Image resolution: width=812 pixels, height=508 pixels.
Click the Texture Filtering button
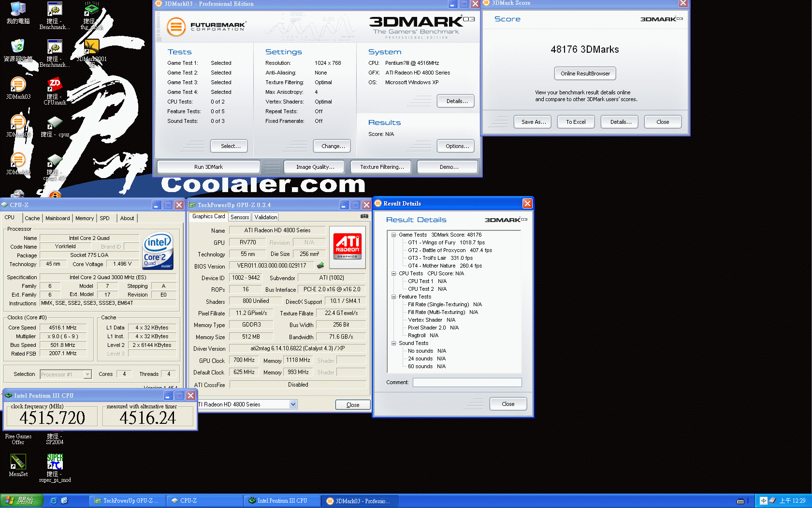coord(382,167)
